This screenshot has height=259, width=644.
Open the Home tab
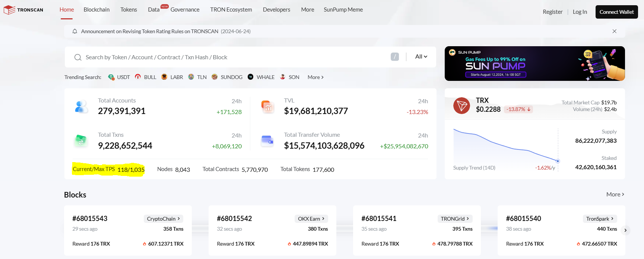click(x=67, y=10)
